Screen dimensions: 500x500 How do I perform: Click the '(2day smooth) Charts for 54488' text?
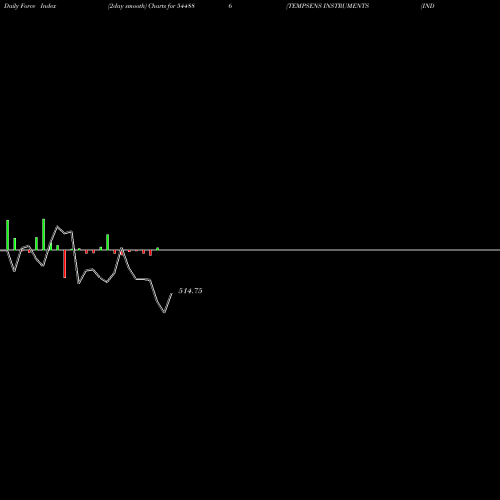pyautogui.click(x=151, y=6)
